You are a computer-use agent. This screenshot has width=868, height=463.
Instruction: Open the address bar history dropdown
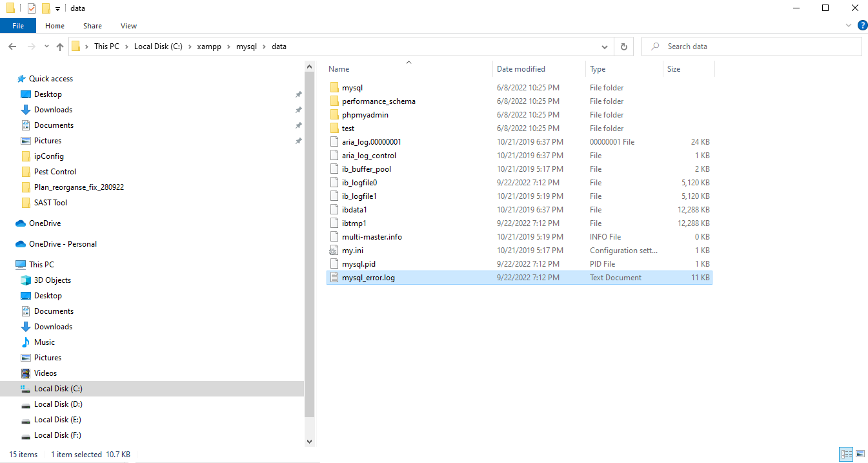pyautogui.click(x=605, y=46)
